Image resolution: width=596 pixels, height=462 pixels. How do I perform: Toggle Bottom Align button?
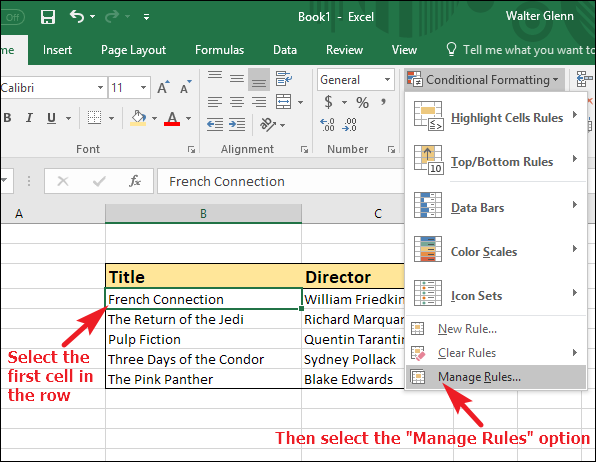[259, 79]
